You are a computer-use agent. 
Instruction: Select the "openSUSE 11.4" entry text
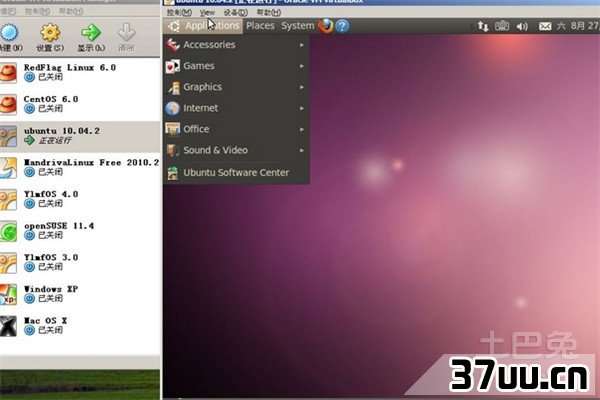coord(59,226)
